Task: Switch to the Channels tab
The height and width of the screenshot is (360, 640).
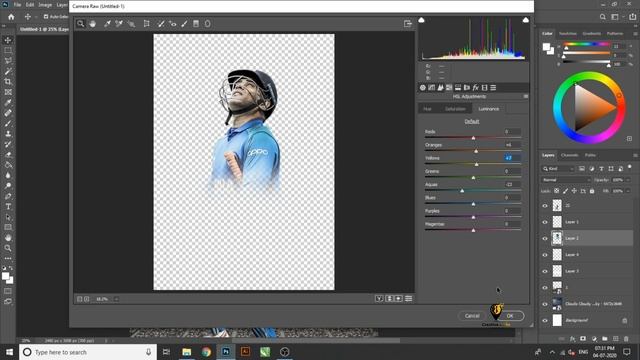Action: (x=569, y=156)
